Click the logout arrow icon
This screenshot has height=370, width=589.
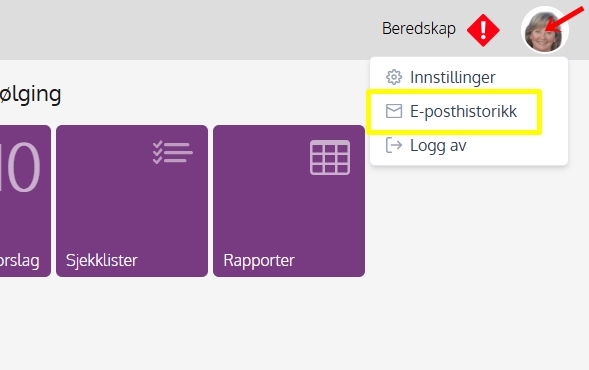394,145
